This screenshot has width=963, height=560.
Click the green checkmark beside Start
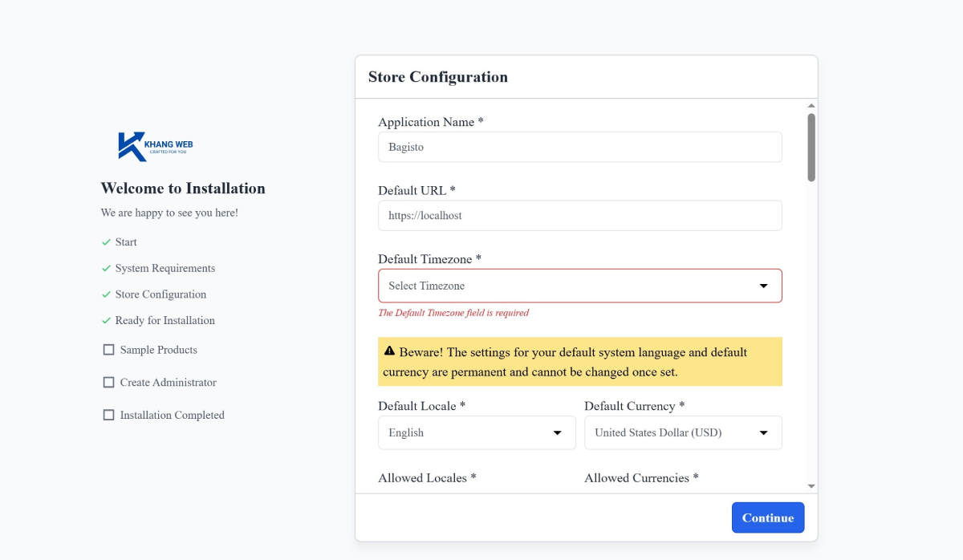pyautogui.click(x=106, y=241)
